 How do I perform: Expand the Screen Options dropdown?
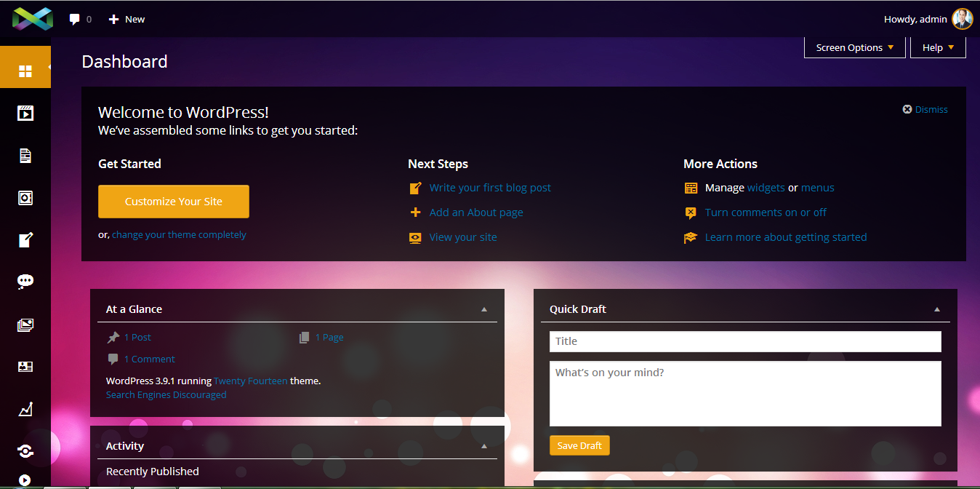(855, 47)
